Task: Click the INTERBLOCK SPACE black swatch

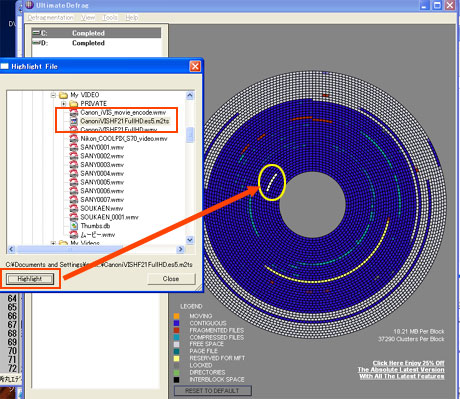Action: coord(177,380)
